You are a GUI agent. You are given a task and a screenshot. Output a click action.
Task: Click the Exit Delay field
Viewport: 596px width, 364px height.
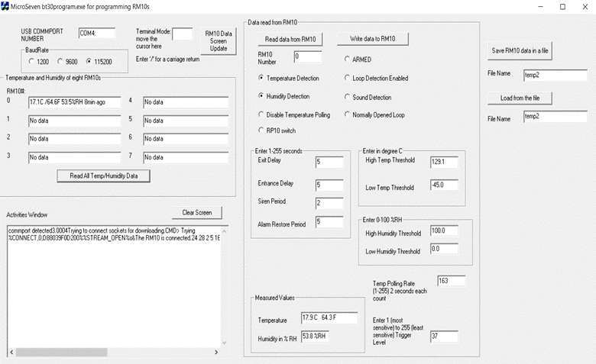click(x=329, y=162)
